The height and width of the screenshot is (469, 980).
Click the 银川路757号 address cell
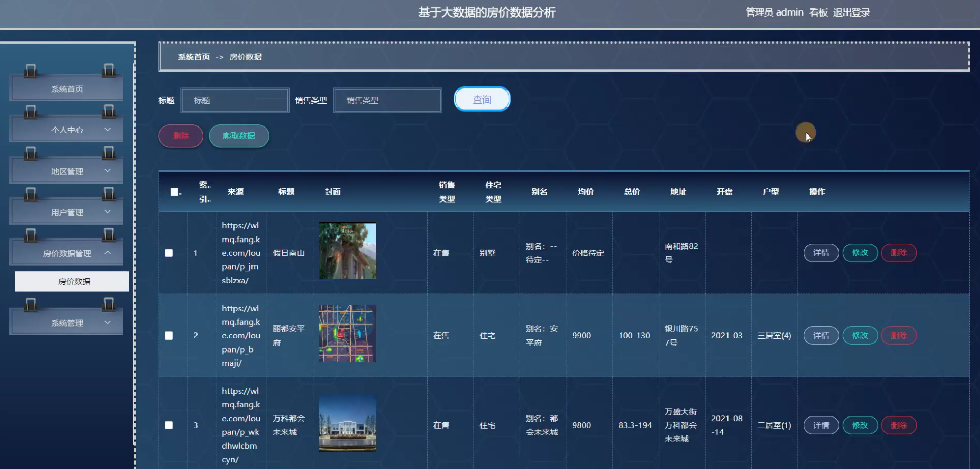[x=681, y=336]
